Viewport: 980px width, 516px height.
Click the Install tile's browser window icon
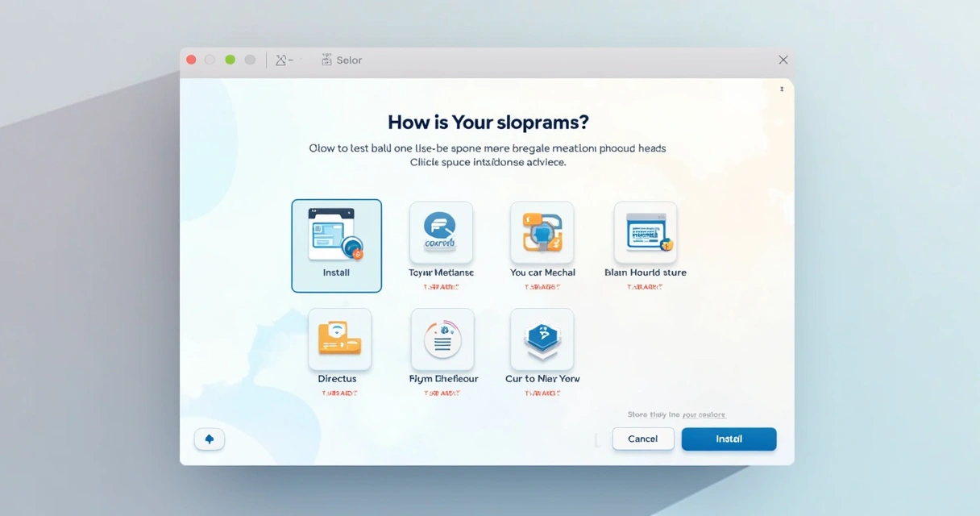pos(330,231)
